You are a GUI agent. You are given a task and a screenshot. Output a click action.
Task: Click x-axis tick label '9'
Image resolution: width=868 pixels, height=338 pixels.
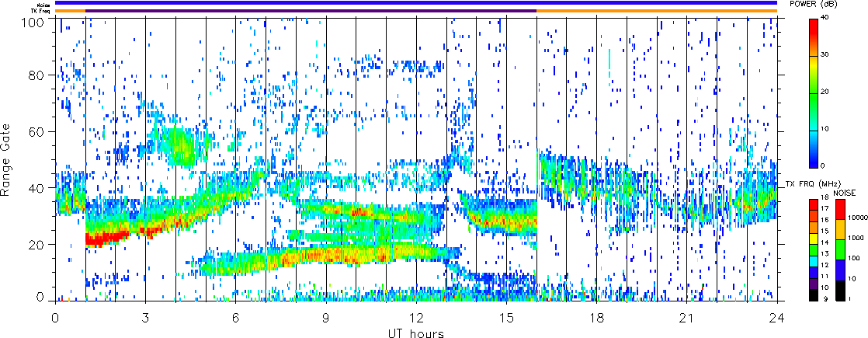[x=326, y=319]
